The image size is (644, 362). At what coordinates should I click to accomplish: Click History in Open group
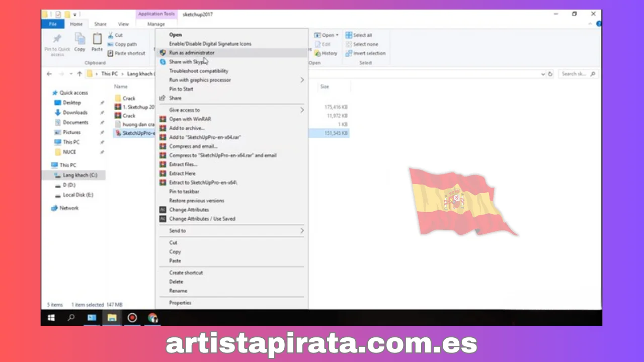(326, 53)
